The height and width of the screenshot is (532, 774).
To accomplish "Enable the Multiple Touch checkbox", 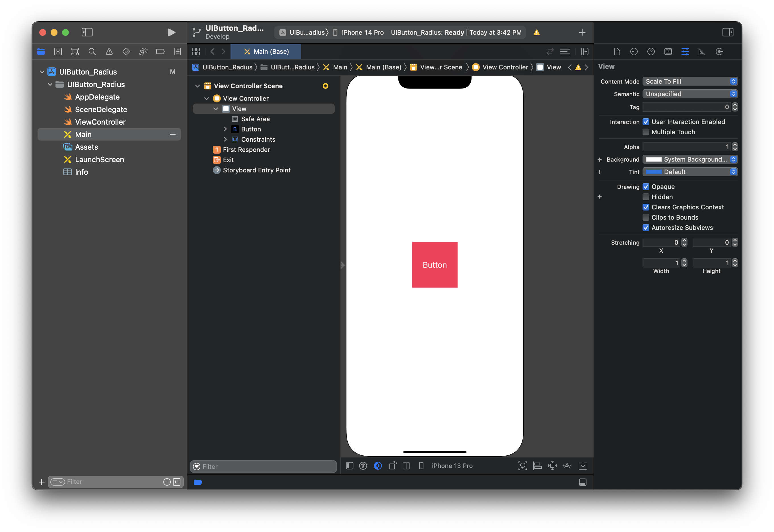I will tap(646, 132).
